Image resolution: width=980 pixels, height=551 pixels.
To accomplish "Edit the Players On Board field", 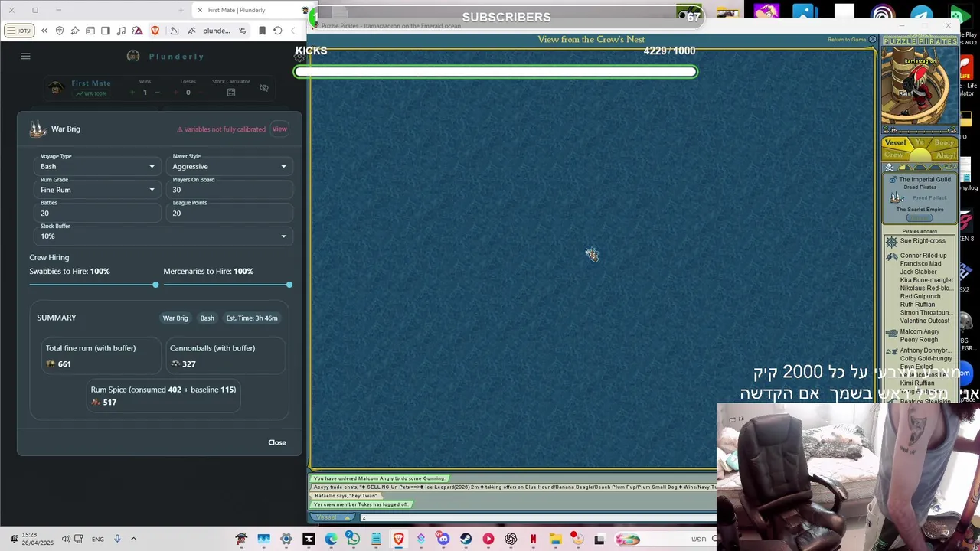I will coord(230,190).
